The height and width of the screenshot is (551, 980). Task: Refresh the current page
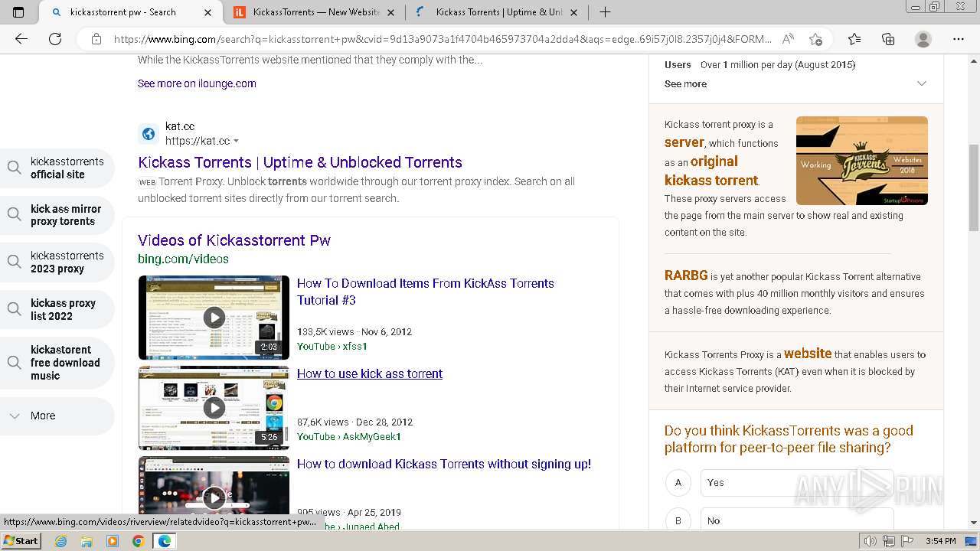coord(55,39)
